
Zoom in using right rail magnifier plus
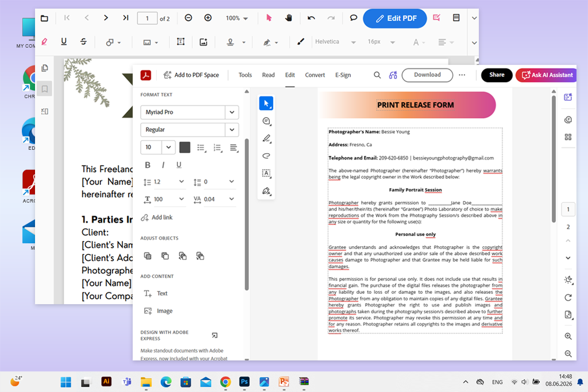pyautogui.click(x=568, y=336)
